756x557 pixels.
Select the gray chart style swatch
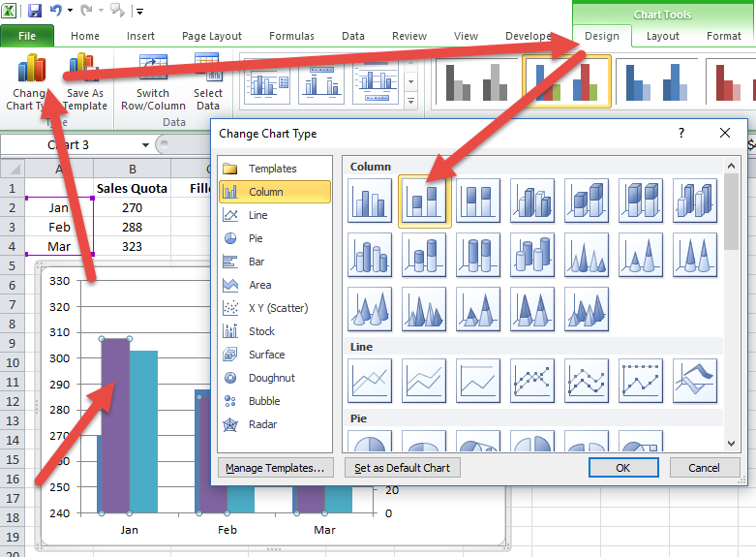(x=476, y=81)
